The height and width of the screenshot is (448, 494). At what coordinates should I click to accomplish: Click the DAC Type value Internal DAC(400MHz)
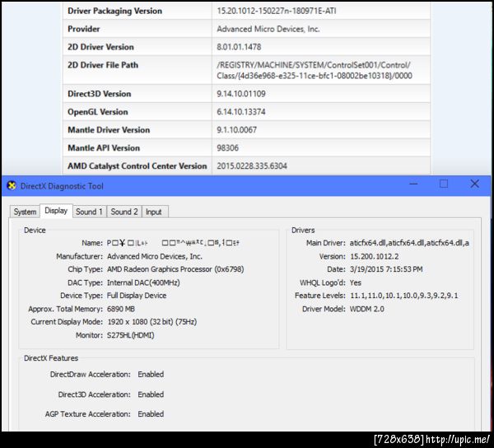143,282
